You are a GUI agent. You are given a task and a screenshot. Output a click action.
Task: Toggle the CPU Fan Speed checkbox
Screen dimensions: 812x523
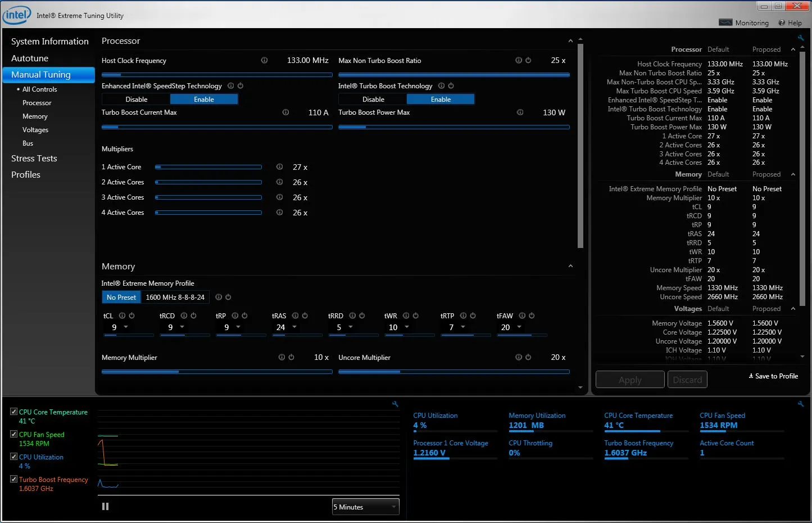pos(14,434)
